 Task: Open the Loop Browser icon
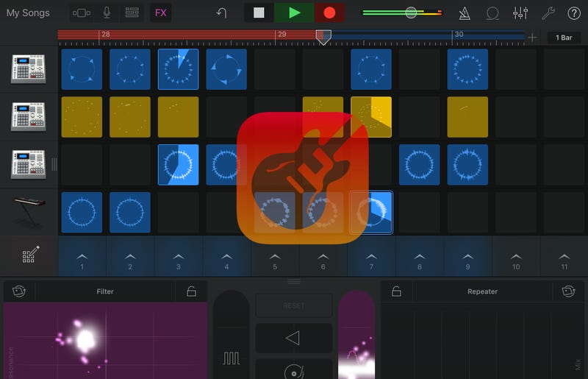pyautogui.click(x=492, y=13)
